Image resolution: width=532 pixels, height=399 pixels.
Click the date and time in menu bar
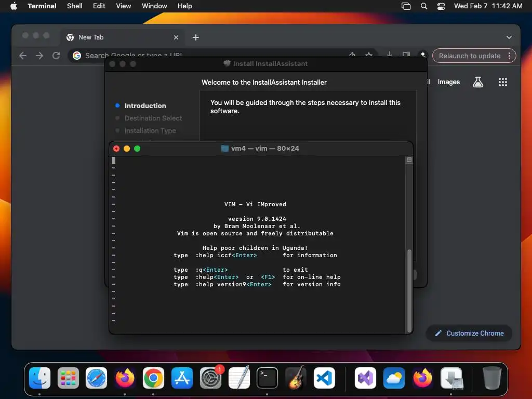(x=488, y=6)
